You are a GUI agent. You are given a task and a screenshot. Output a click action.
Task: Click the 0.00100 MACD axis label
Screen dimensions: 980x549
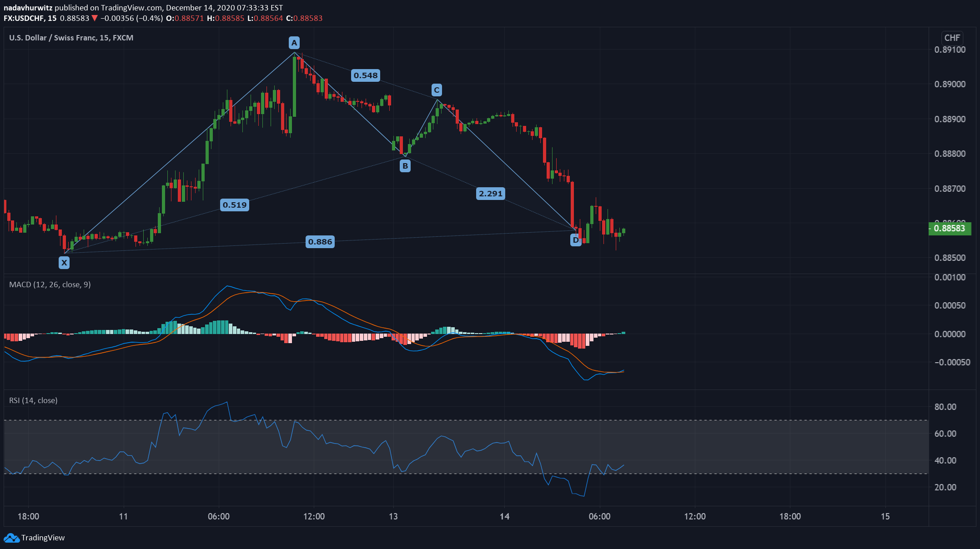[x=950, y=277]
